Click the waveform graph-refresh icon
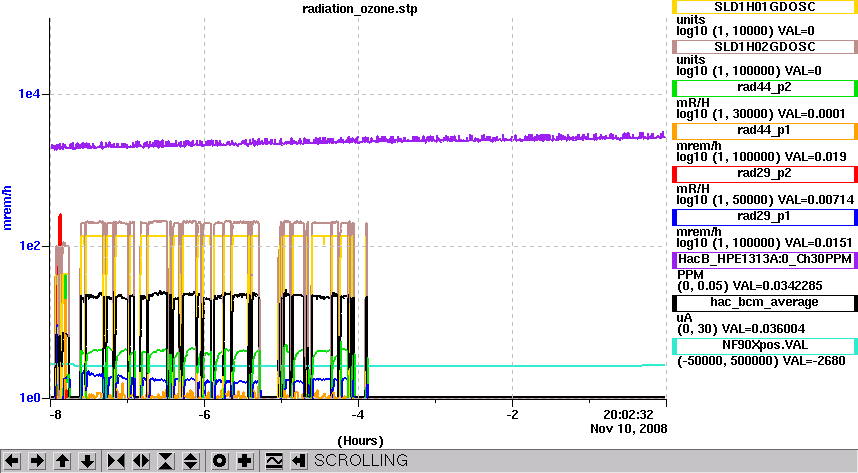This screenshot has width=858, height=473. (x=274, y=461)
